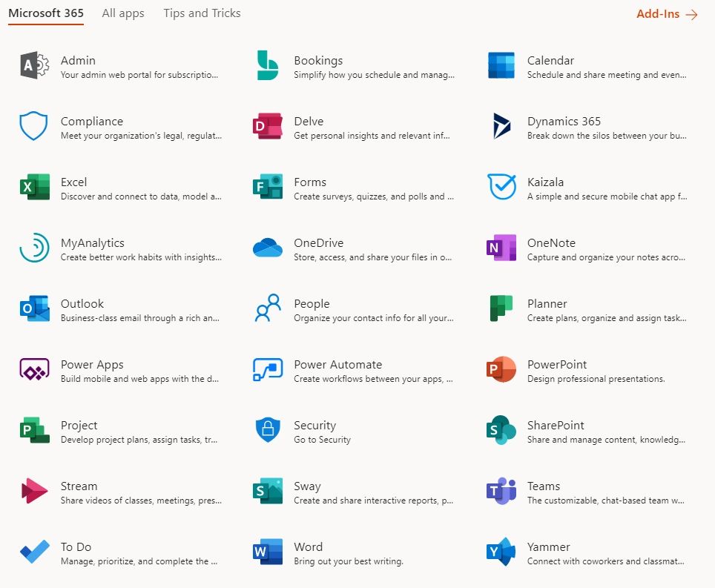The height and width of the screenshot is (588, 715).
Task: Open the Dynamics 365 icon
Action: 501,127
